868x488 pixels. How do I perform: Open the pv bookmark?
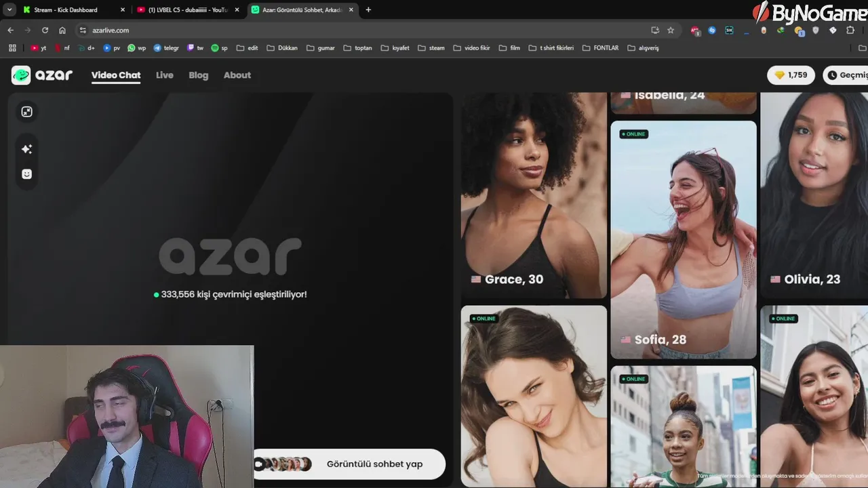point(112,48)
